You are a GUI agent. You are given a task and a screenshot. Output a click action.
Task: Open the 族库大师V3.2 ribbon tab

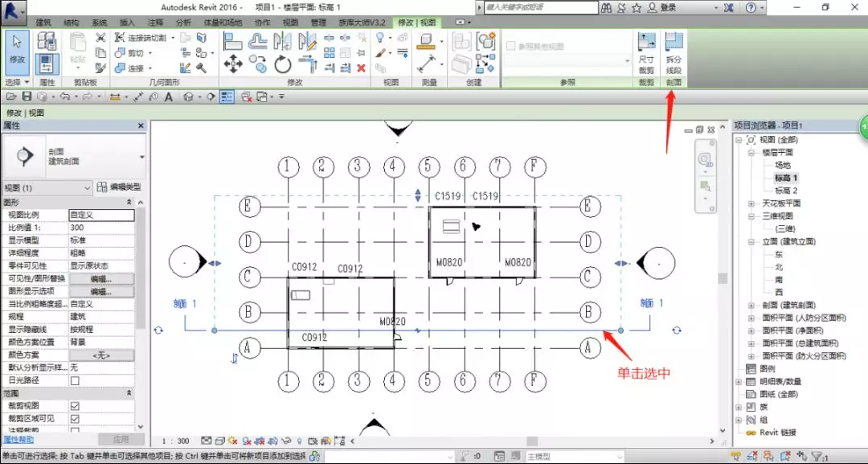click(362, 23)
